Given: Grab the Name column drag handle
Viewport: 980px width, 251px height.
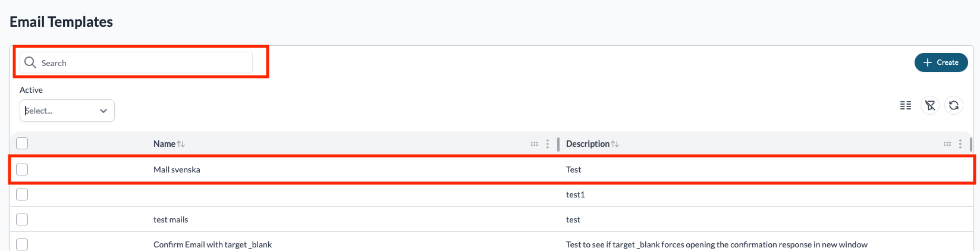Looking at the screenshot, I should coord(535,144).
